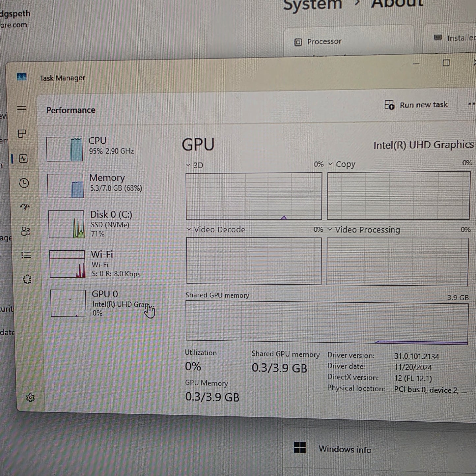Click the GPU Memory 0.3/3.9 GB value
476x476 pixels.
click(x=212, y=397)
